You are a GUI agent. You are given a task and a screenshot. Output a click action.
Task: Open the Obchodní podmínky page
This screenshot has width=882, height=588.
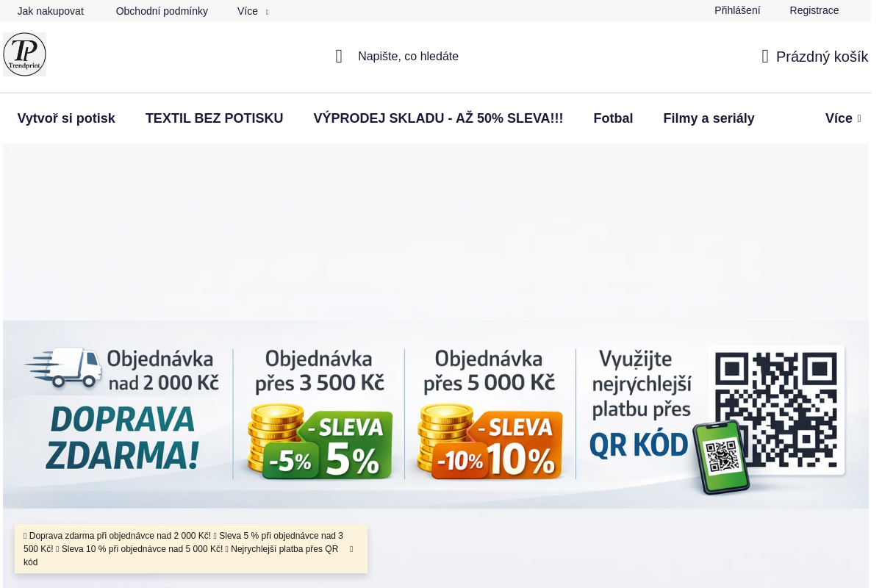tap(162, 11)
